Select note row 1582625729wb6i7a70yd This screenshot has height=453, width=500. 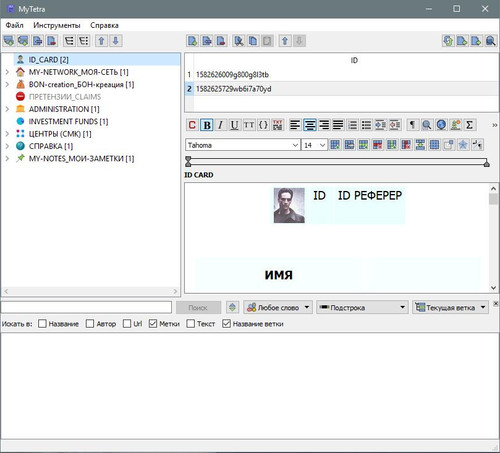point(342,89)
